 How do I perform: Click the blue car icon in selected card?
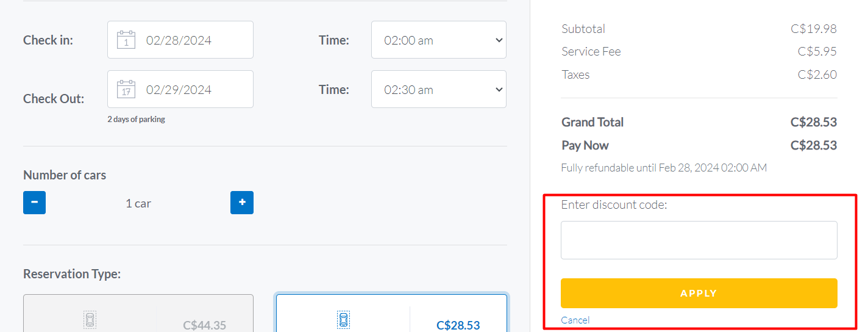pos(343,319)
